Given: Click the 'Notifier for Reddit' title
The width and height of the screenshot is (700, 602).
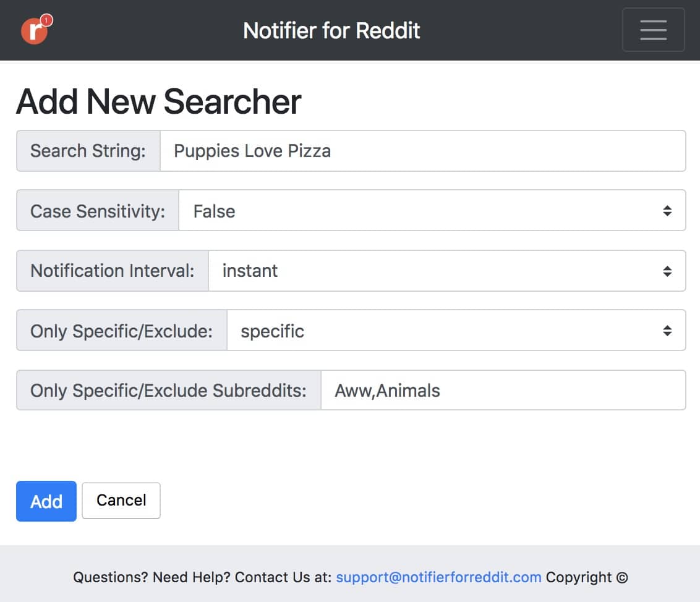Looking at the screenshot, I should [x=331, y=30].
